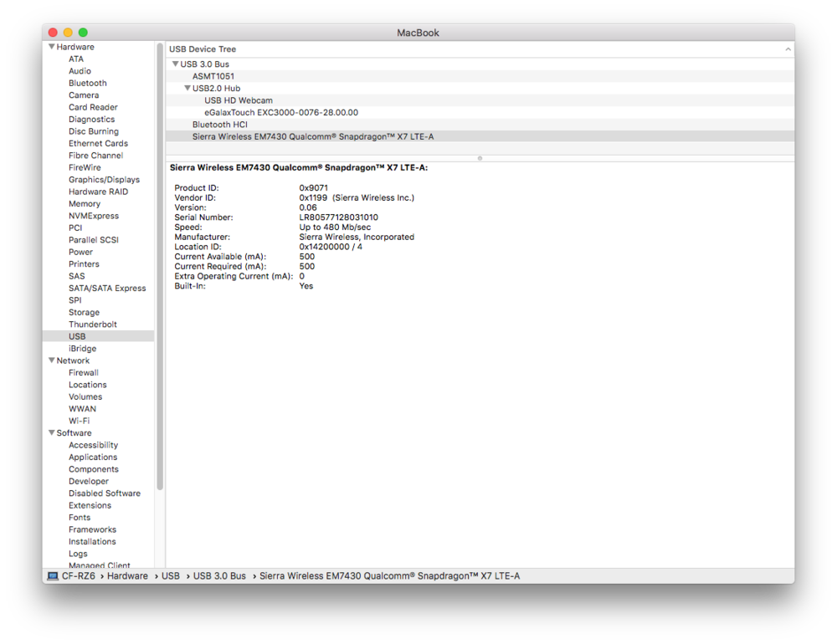Open WWAN in the Network section
837x644 pixels.
point(82,409)
